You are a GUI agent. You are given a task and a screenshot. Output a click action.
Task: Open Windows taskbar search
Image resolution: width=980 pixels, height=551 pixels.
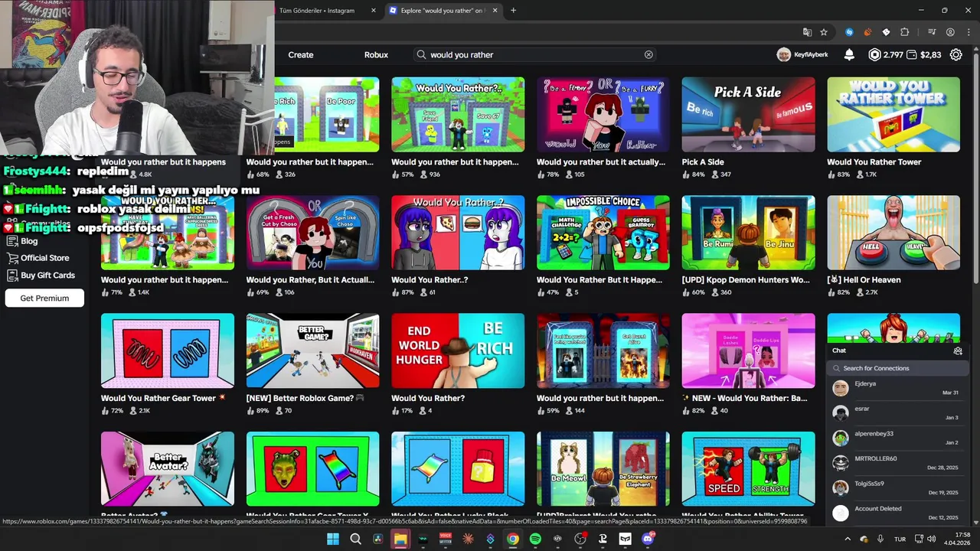pos(355,539)
